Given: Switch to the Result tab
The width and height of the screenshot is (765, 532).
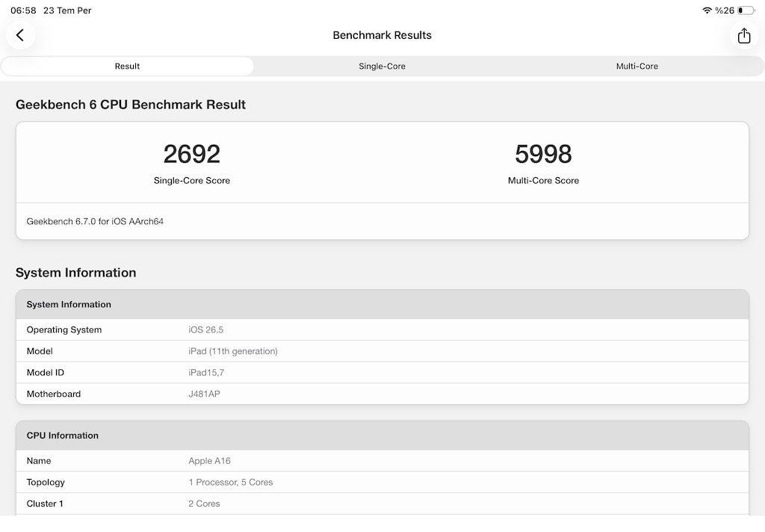Looking at the screenshot, I should [127, 66].
